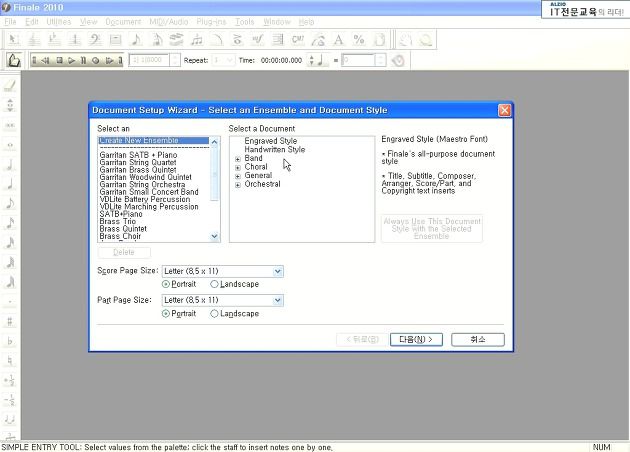Expand the Band document style node
The image size is (630, 452).
tap(238, 159)
